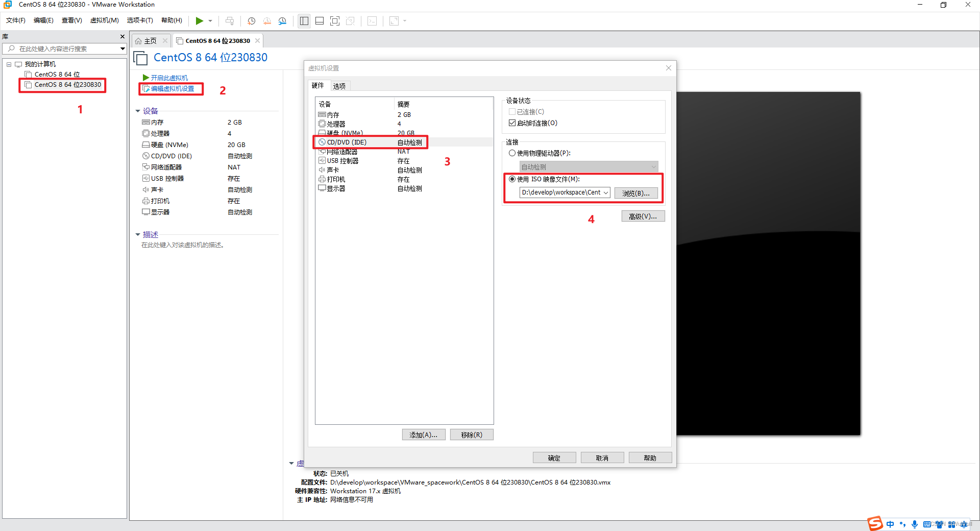Select the 内存 row in the hardware list
The height and width of the screenshot is (531, 980).
[404, 115]
